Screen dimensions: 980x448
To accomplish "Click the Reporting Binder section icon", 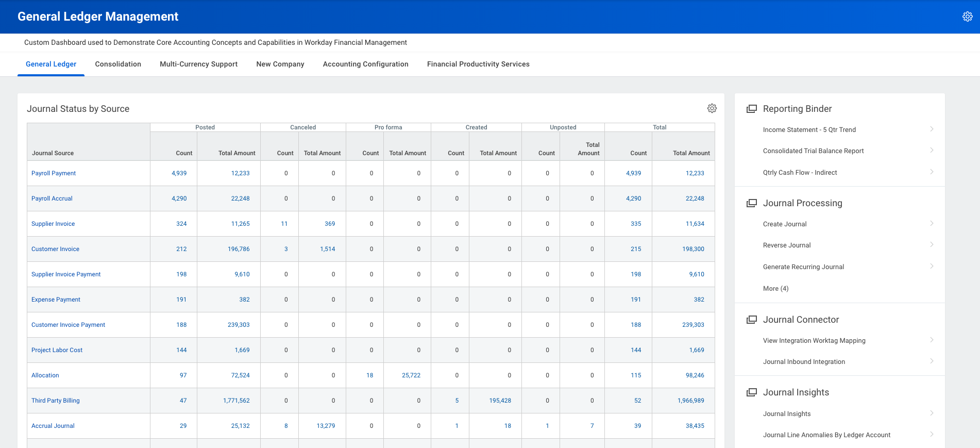I will (x=752, y=109).
